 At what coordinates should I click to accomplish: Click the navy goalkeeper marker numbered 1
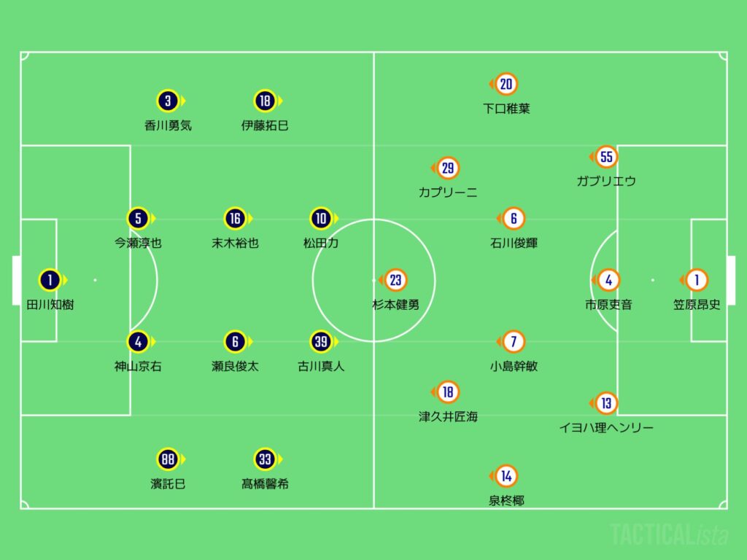tap(50, 280)
